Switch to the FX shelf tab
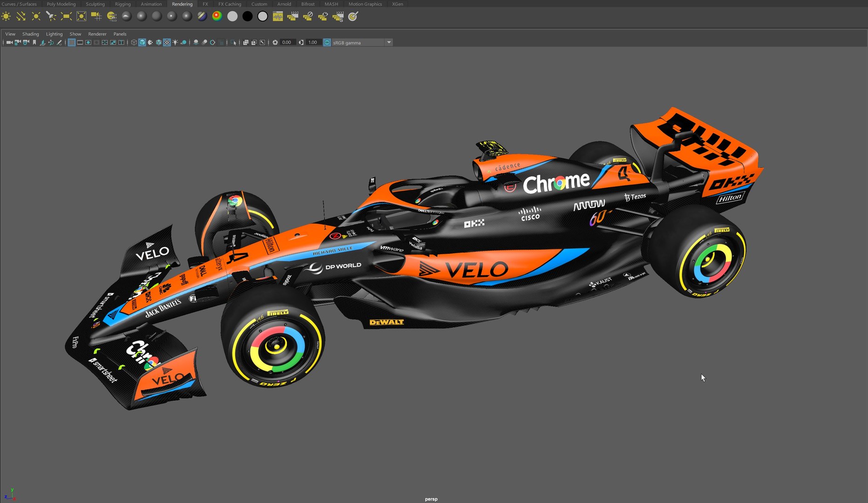Image resolution: width=868 pixels, height=503 pixels. 205,4
